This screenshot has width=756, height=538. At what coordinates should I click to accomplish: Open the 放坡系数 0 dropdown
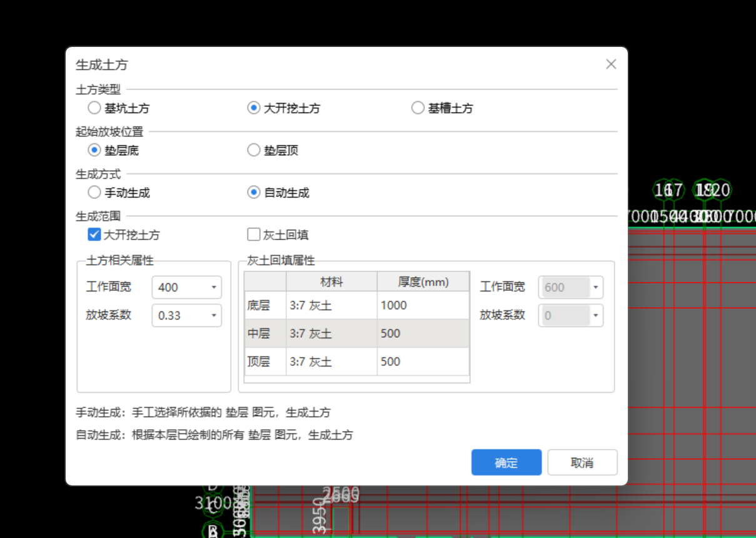(x=596, y=315)
